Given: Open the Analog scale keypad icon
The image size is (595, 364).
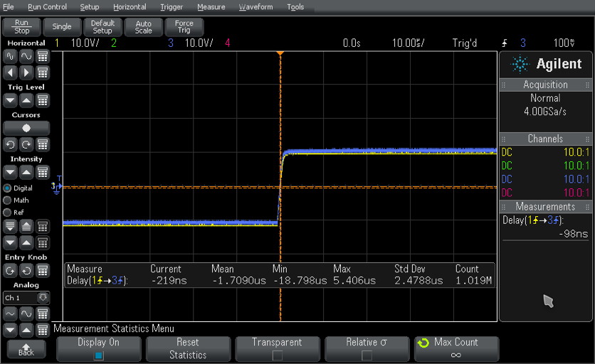Looking at the screenshot, I should pyautogui.click(x=43, y=314).
